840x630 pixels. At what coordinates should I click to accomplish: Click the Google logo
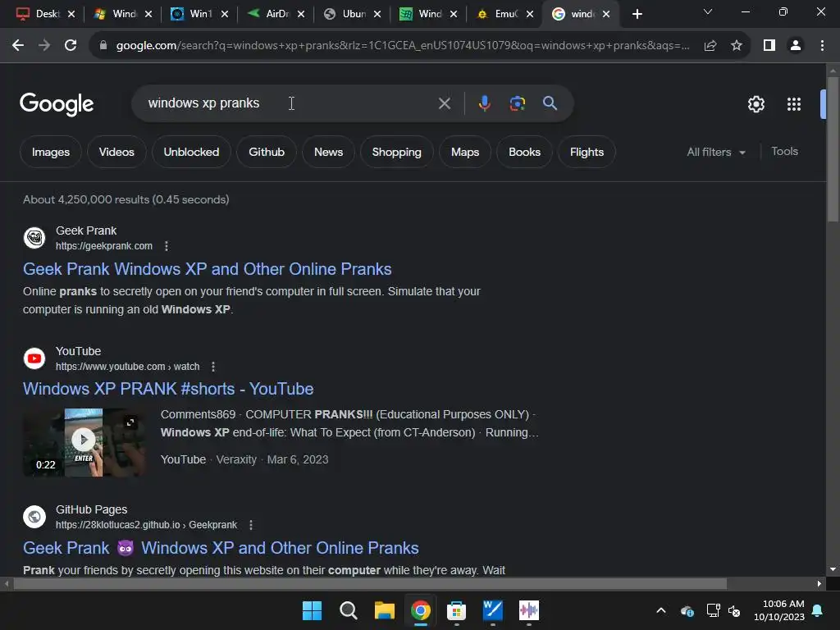57,104
